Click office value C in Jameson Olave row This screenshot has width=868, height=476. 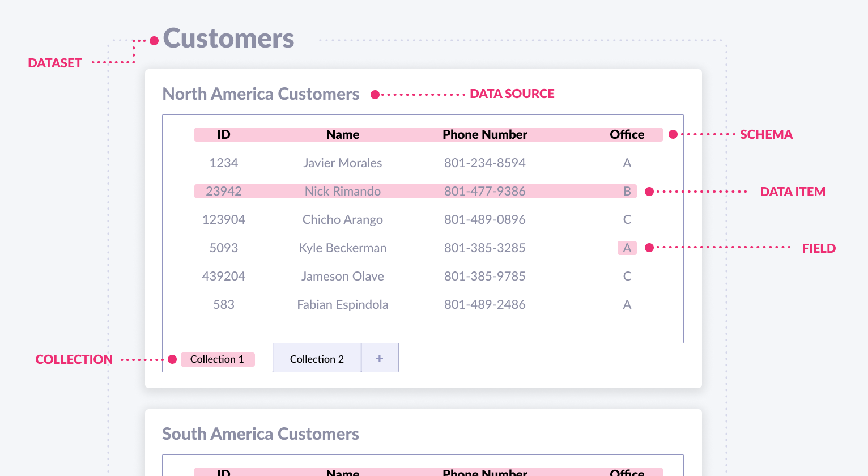[627, 276]
